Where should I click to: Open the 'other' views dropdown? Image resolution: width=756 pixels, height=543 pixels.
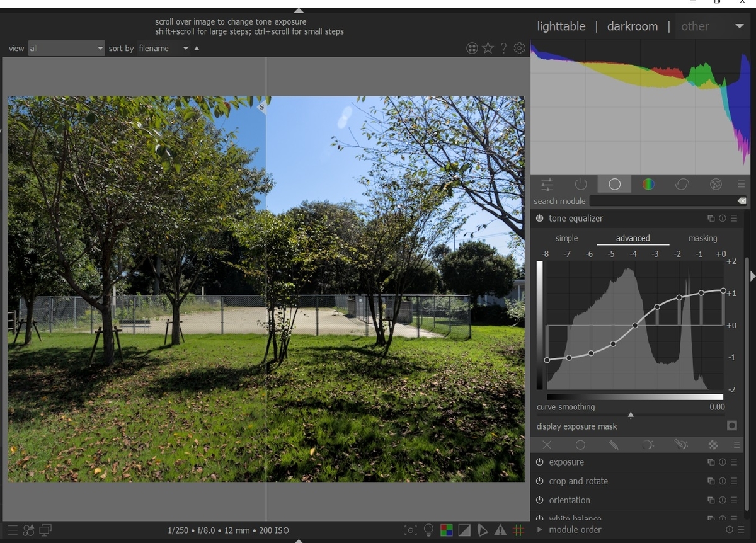[x=712, y=26]
